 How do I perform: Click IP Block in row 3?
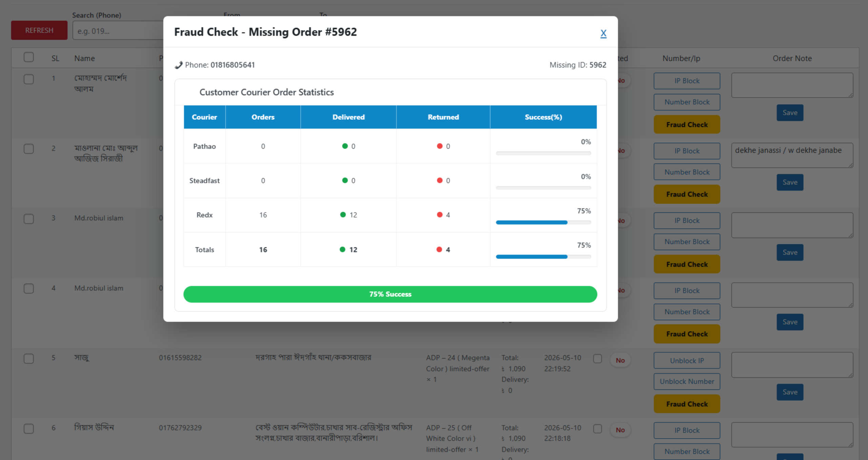coord(687,221)
